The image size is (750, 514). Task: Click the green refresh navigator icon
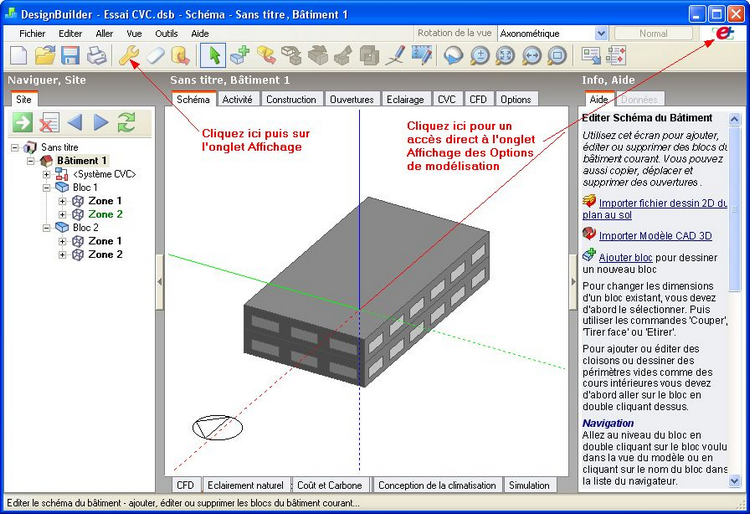click(126, 122)
